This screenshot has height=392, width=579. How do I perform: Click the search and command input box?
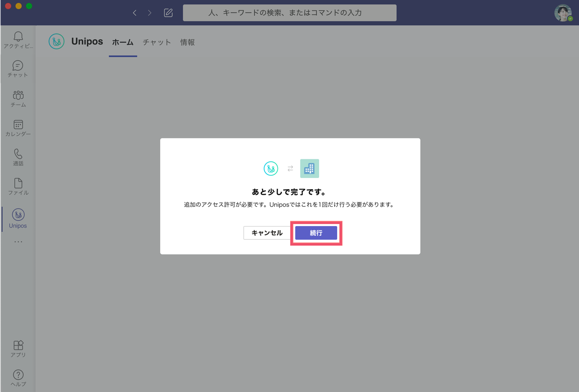click(289, 13)
